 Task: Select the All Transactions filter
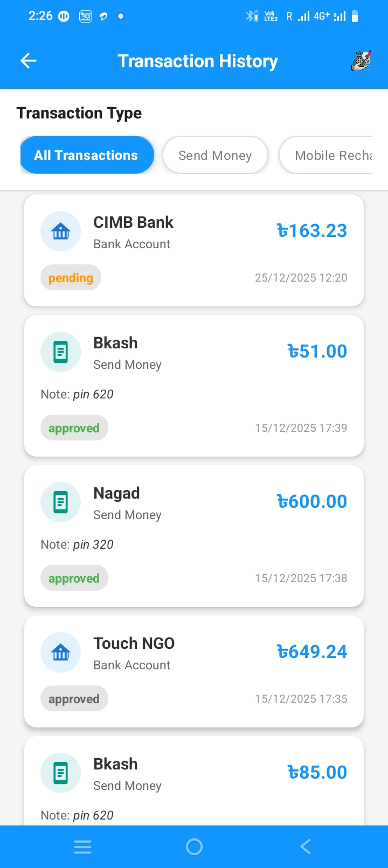point(87,155)
